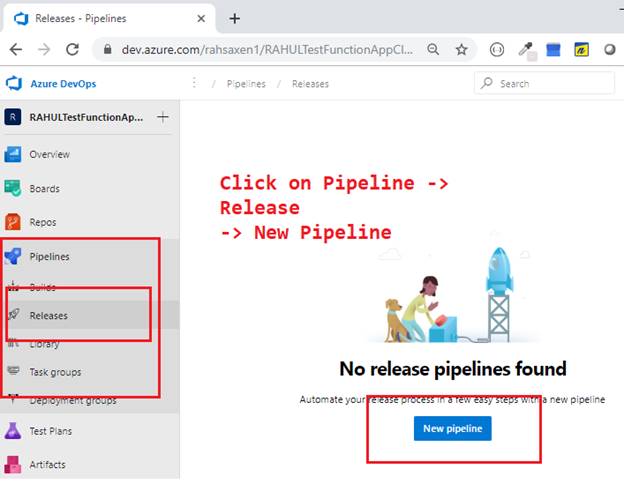624x484 pixels.
Task: Click the R project avatar icon
Action: pos(13,117)
